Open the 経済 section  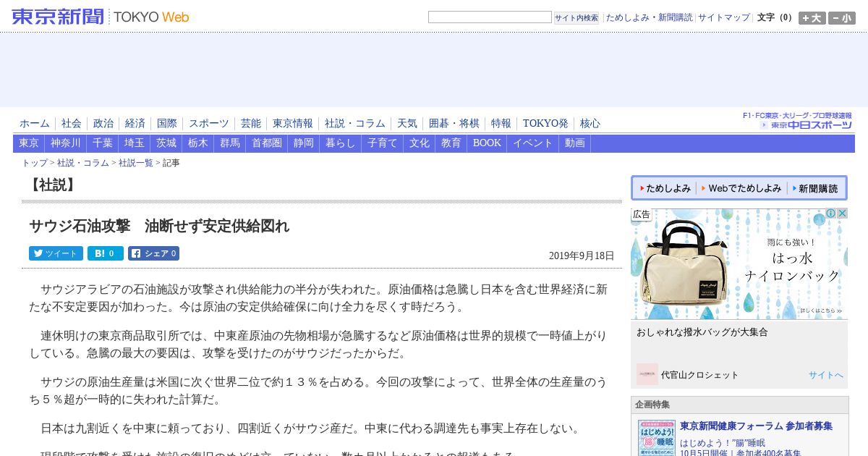pos(135,124)
